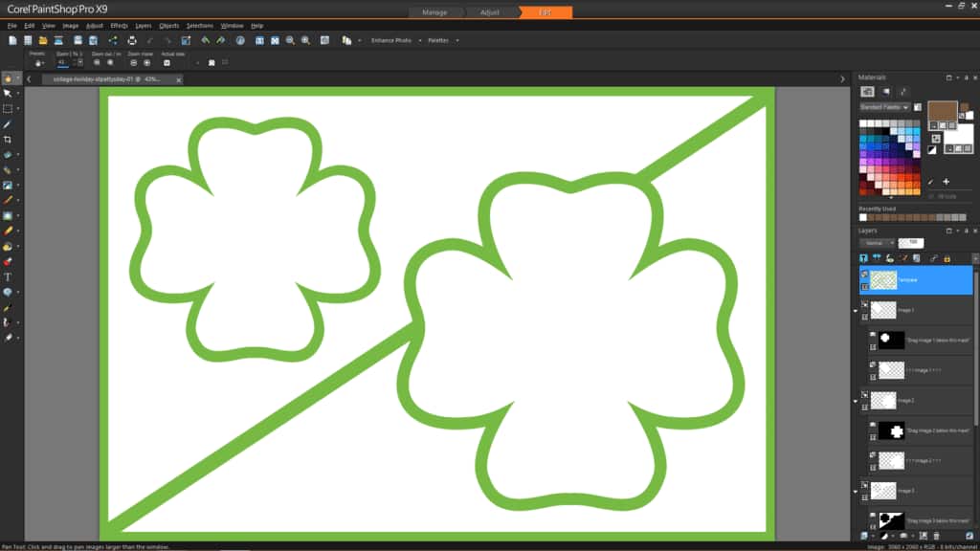Toggle visibility of the Image 1 mask layer
Viewport: 980px width, 551px height.
click(x=873, y=335)
